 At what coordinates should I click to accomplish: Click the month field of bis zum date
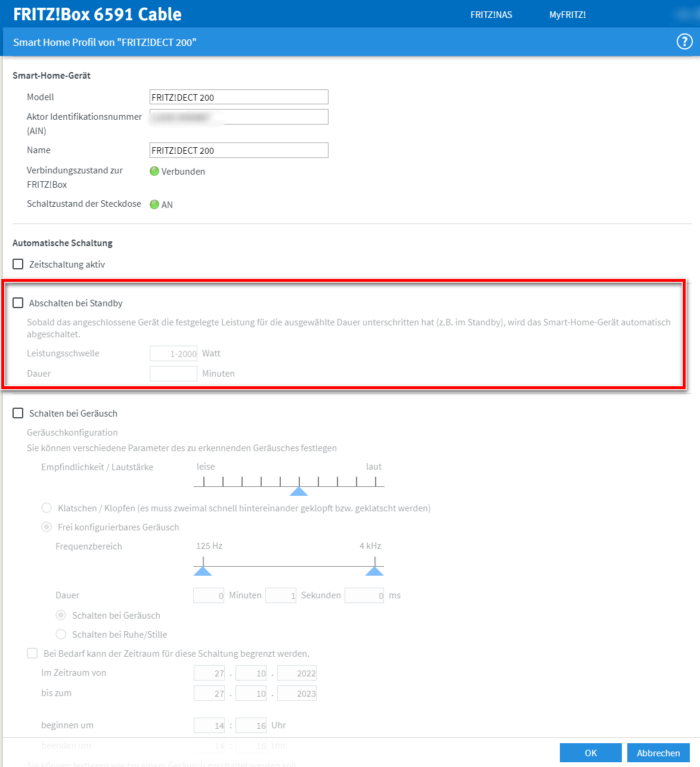click(251, 693)
